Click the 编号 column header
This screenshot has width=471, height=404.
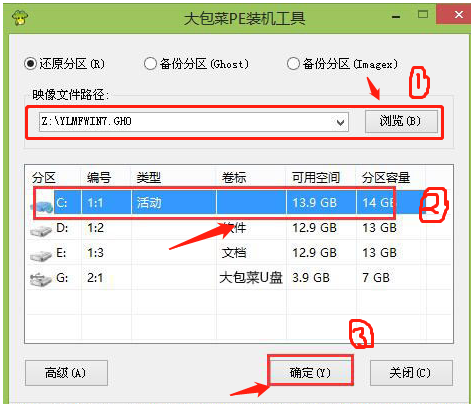click(x=99, y=178)
